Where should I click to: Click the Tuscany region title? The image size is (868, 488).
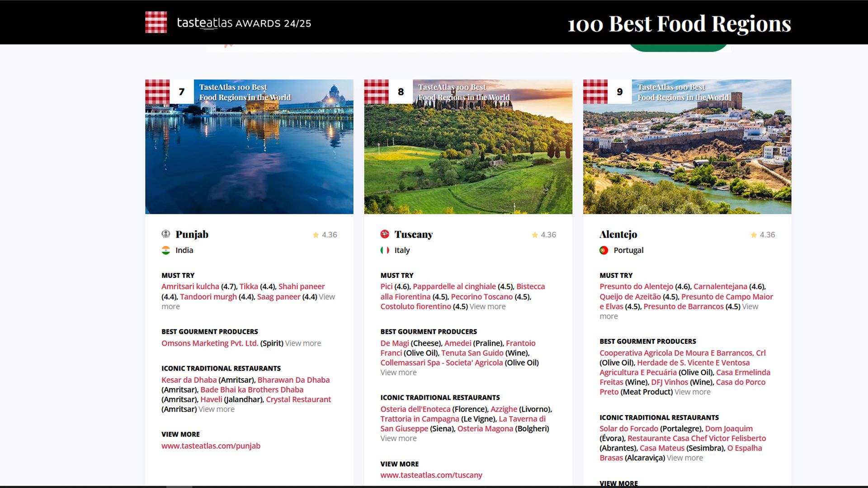tap(413, 235)
